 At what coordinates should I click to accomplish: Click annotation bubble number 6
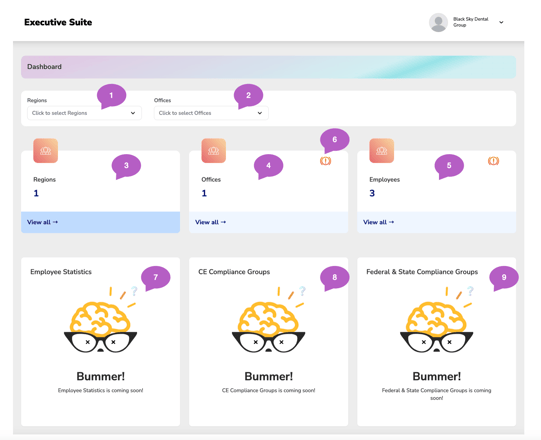(334, 140)
